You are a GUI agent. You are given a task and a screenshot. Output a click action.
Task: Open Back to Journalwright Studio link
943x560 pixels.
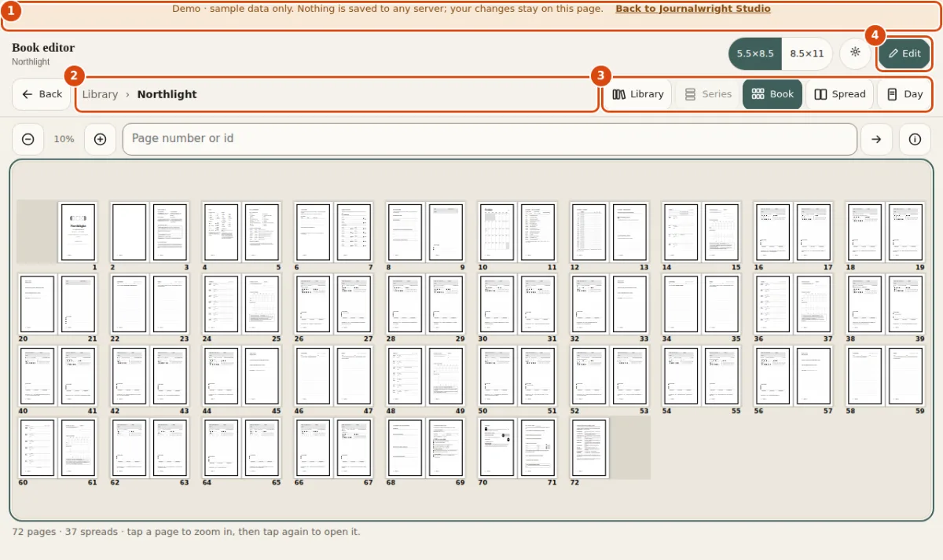click(692, 9)
